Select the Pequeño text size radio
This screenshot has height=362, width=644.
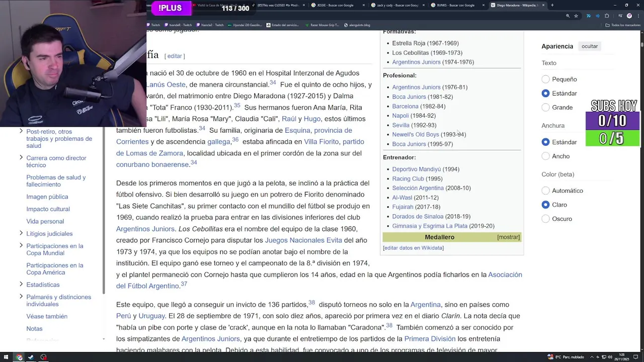click(x=545, y=79)
